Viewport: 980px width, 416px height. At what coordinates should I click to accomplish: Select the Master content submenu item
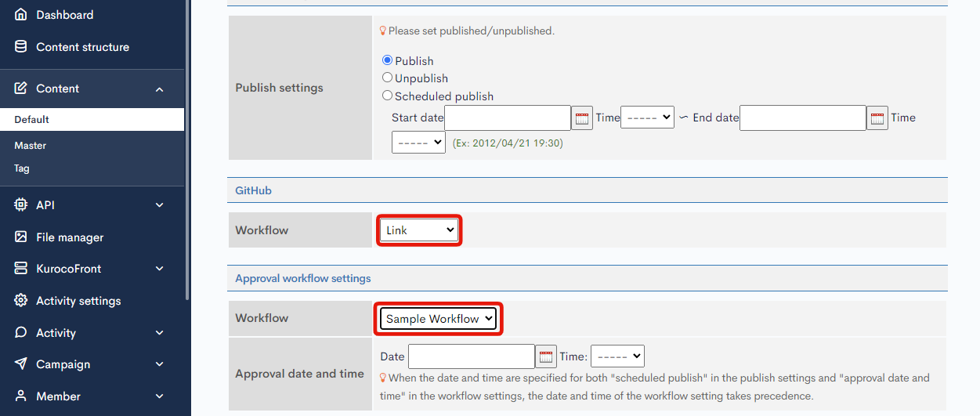pos(30,146)
